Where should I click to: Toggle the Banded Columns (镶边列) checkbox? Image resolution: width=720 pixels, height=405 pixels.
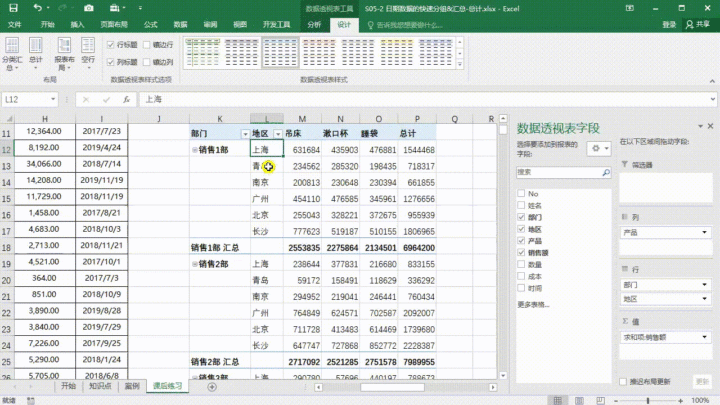146,62
